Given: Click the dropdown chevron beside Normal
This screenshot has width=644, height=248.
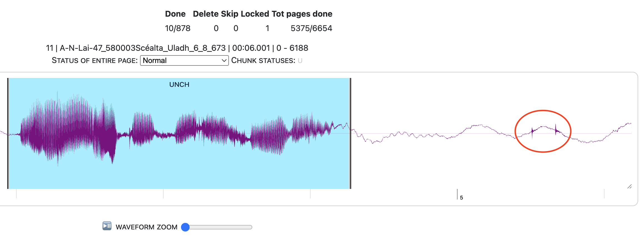Looking at the screenshot, I should pos(224,60).
